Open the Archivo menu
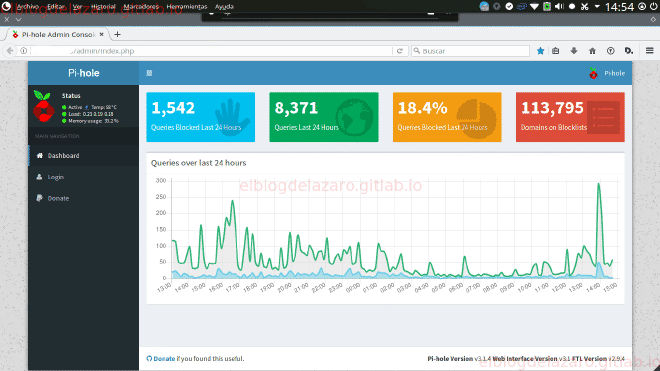The height and width of the screenshot is (371, 660). point(27,6)
